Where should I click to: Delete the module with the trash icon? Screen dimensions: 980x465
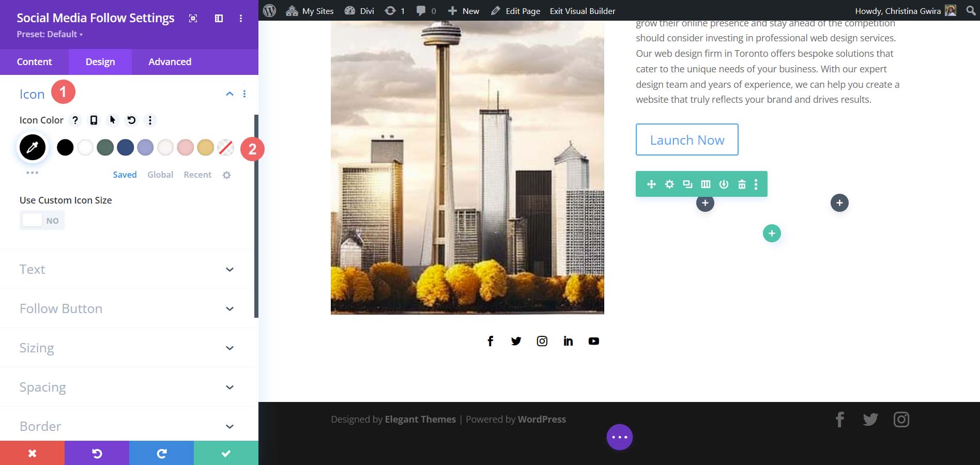pyautogui.click(x=741, y=184)
